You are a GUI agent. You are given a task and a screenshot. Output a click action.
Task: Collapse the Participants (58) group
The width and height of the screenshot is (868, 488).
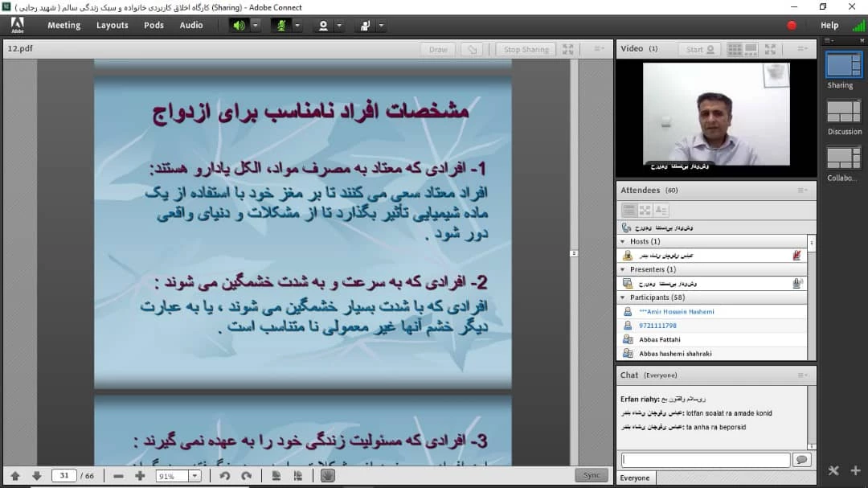[623, 297]
